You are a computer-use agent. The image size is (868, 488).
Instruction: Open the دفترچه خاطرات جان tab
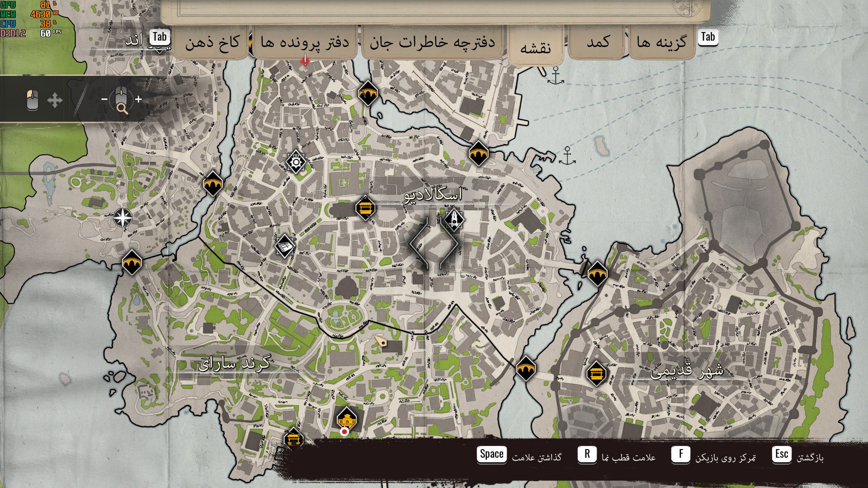(x=432, y=42)
